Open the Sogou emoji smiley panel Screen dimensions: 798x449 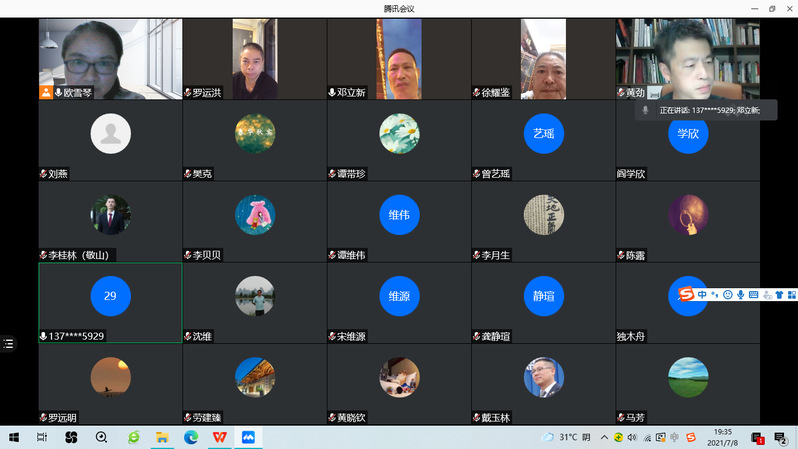click(x=727, y=295)
